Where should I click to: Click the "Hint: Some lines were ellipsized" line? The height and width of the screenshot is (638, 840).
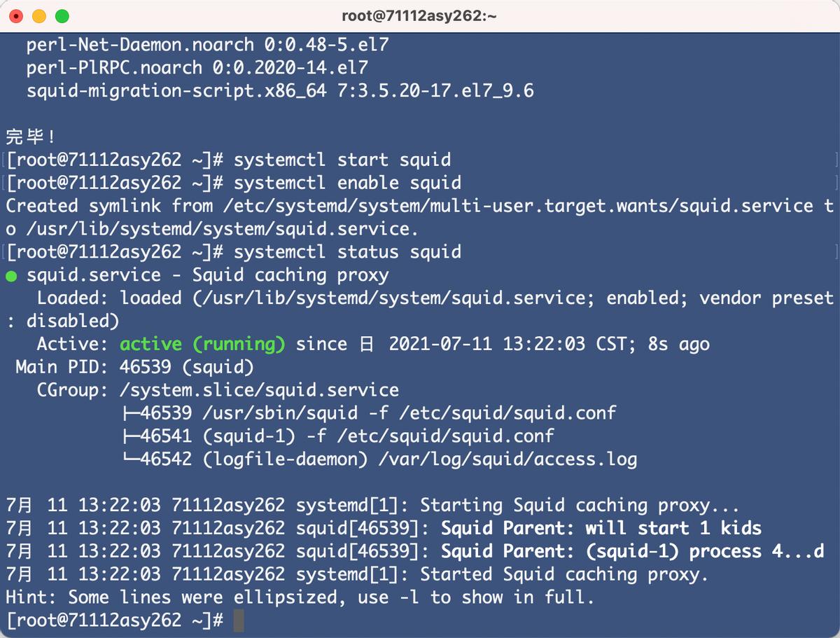(x=300, y=597)
